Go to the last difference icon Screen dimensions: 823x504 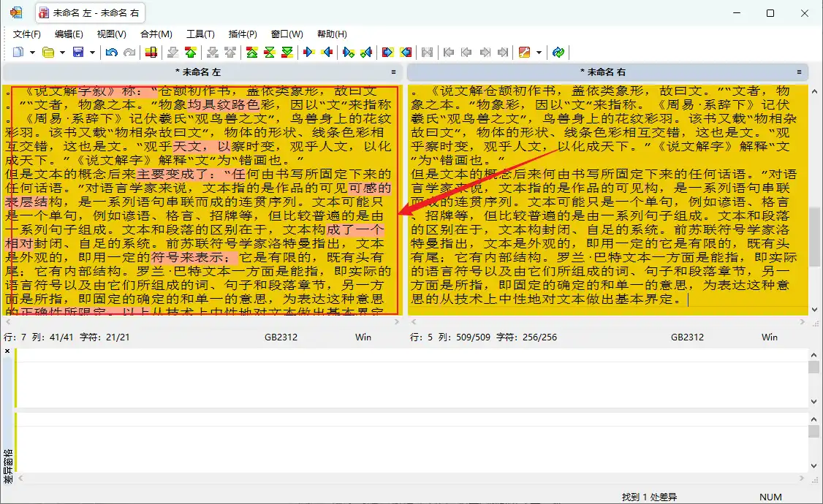tap(287, 52)
